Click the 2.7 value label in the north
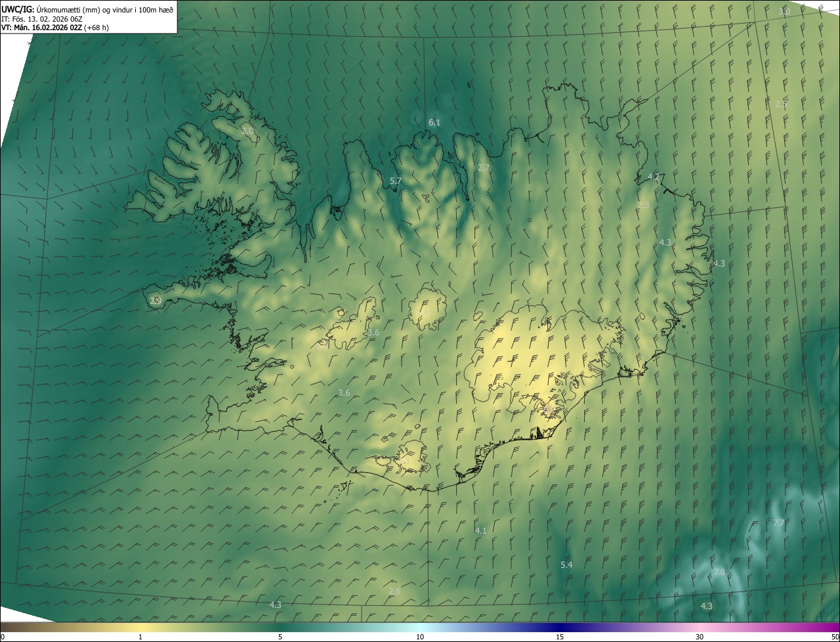The image size is (840, 642). [x=484, y=168]
